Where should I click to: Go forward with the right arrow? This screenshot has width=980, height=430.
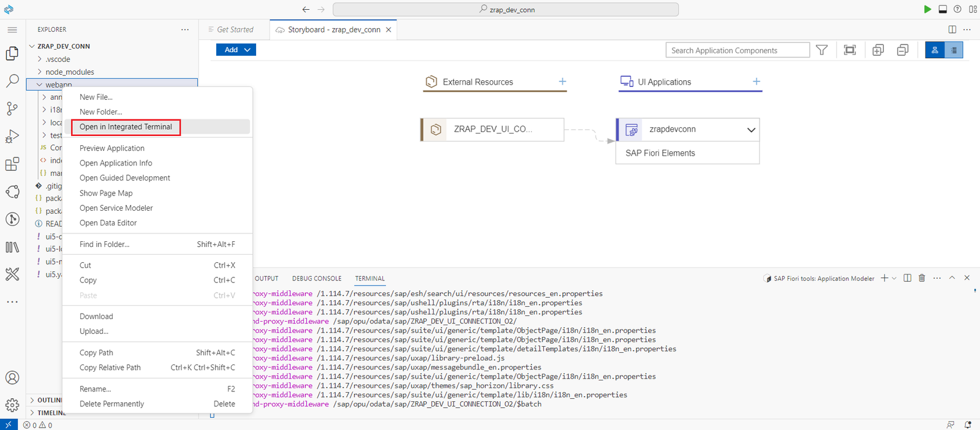coord(321,9)
